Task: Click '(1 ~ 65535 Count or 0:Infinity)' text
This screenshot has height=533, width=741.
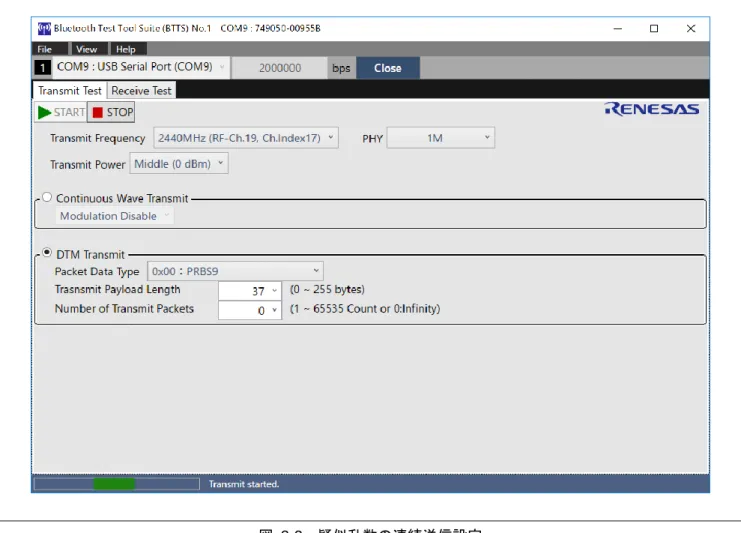Action: click(x=365, y=309)
